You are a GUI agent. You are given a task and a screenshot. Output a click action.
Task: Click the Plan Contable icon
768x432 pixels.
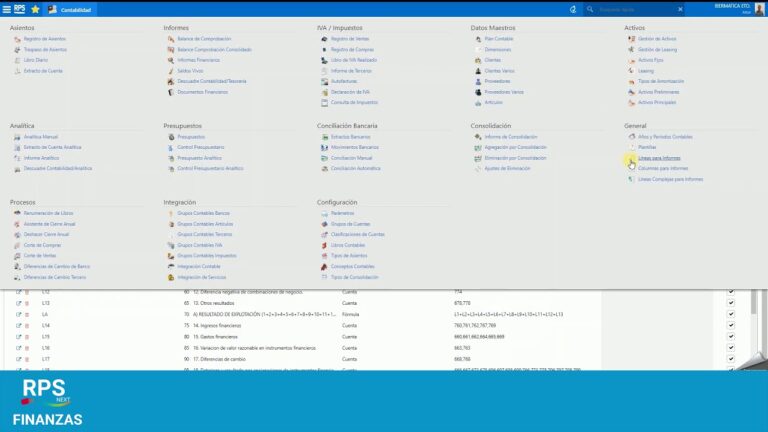tap(478, 39)
